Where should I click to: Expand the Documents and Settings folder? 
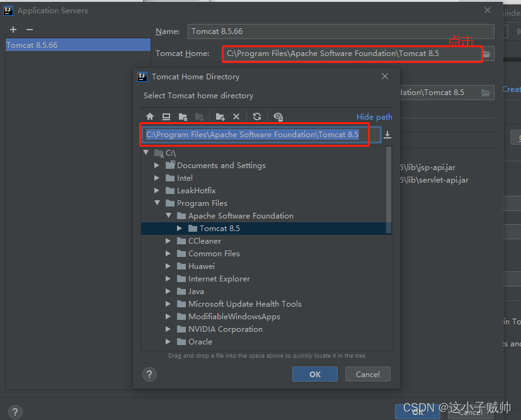157,165
